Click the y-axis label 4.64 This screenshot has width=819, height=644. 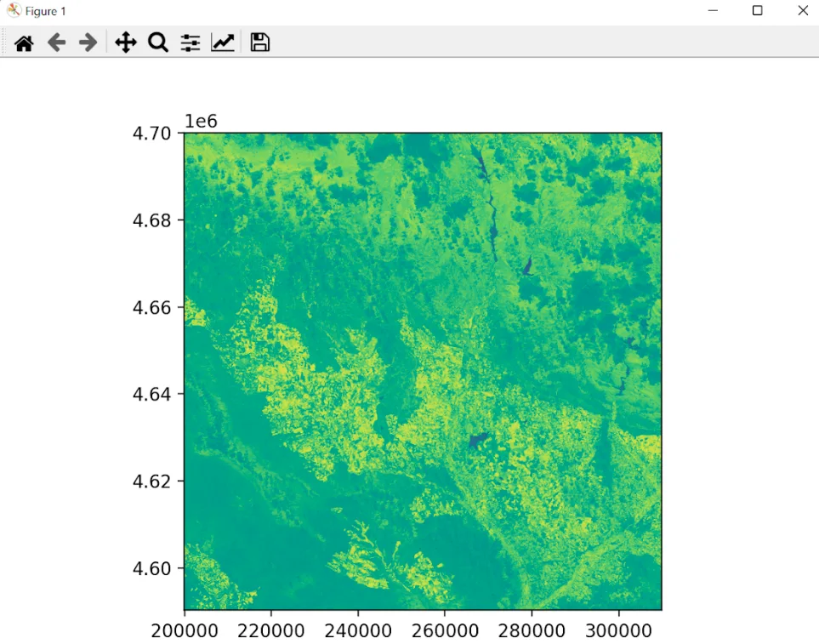click(151, 395)
